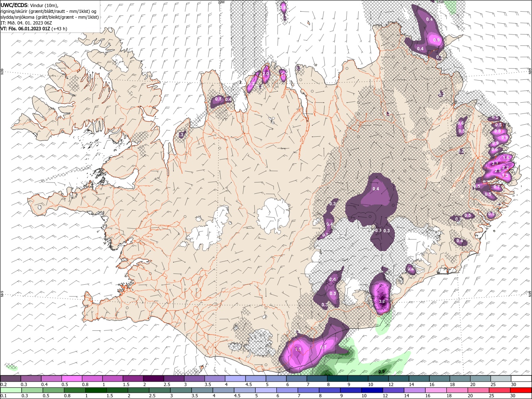Image resolution: width=532 pixels, height=399 pixels.
Task: Click bottom legend swatch between 25 and 30
Action: pyautogui.click(x=499, y=390)
